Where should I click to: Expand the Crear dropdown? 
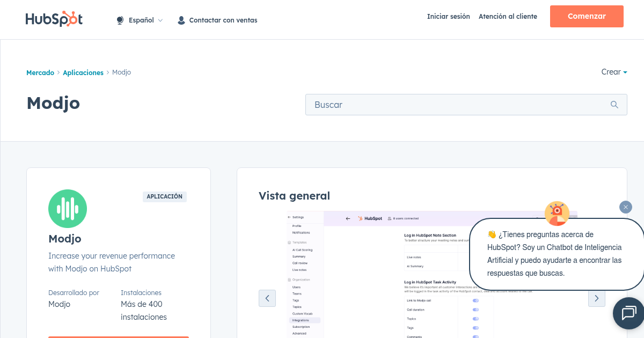coord(614,72)
